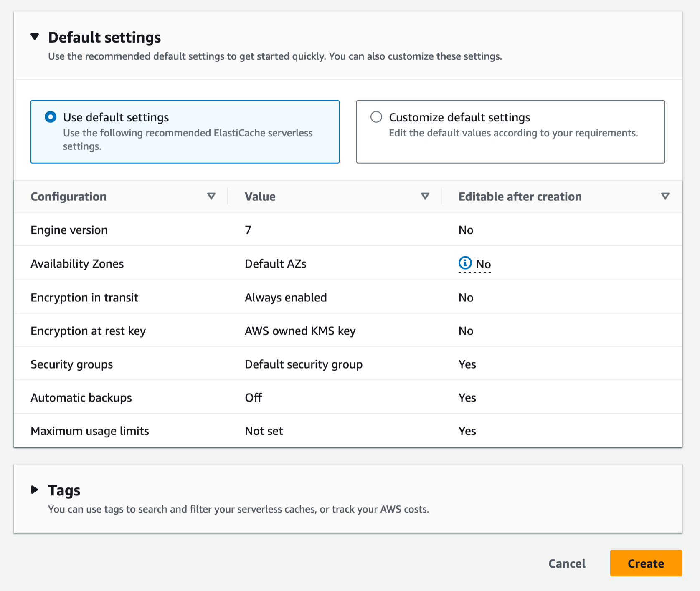Click Editable after creation column header
700x591 pixels.
(x=520, y=197)
